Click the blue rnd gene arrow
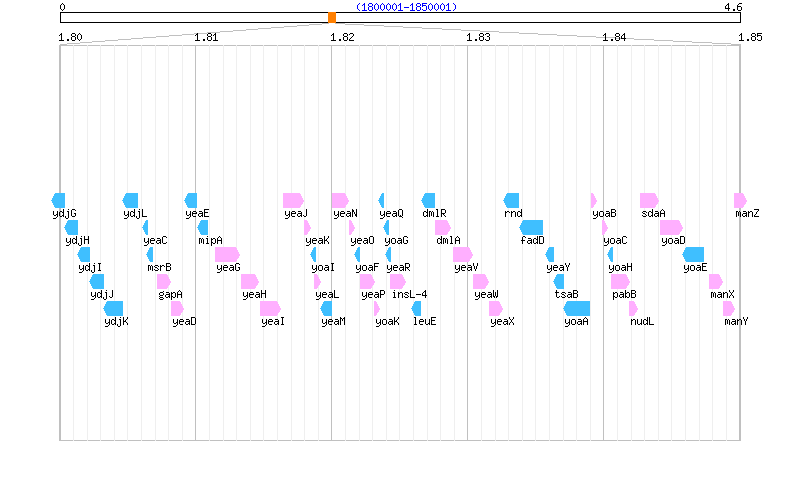Image resolution: width=800 pixels, height=500 pixels. click(x=512, y=200)
